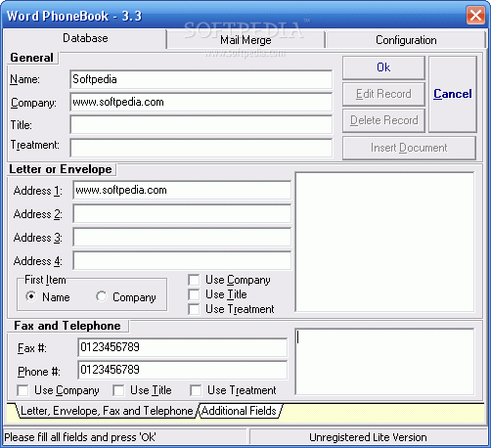Screen dimensions: 491x448
Task: Click the Address 4 input field
Action: point(182,260)
